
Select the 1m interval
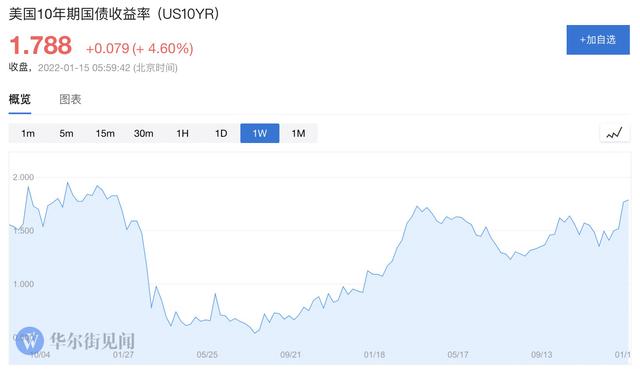[28, 134]
